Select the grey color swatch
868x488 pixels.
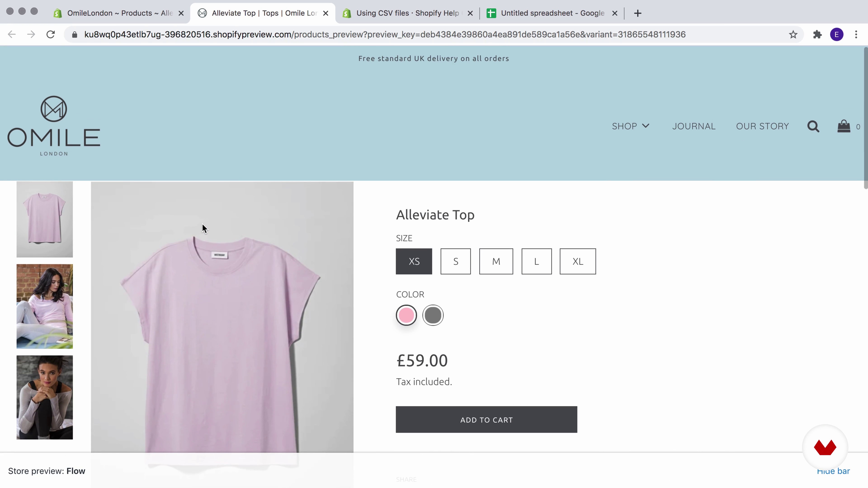[x=433, y=315]
